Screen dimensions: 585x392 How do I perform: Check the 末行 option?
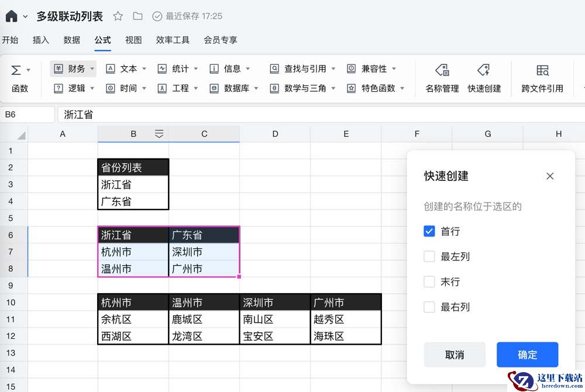429,281
